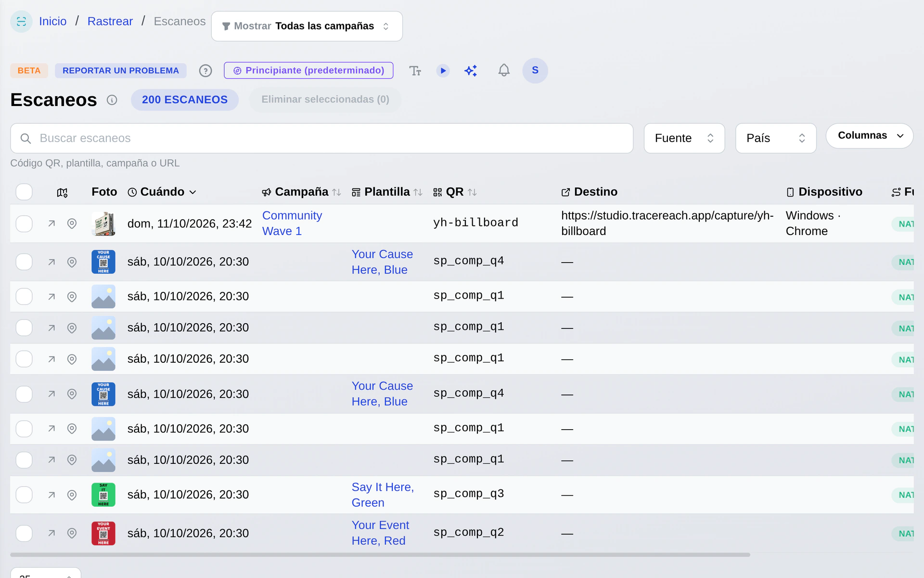The width and height of the screenshot is (924, 578).
Task: Open the Columnas dropdown
Action: [869, 136]
